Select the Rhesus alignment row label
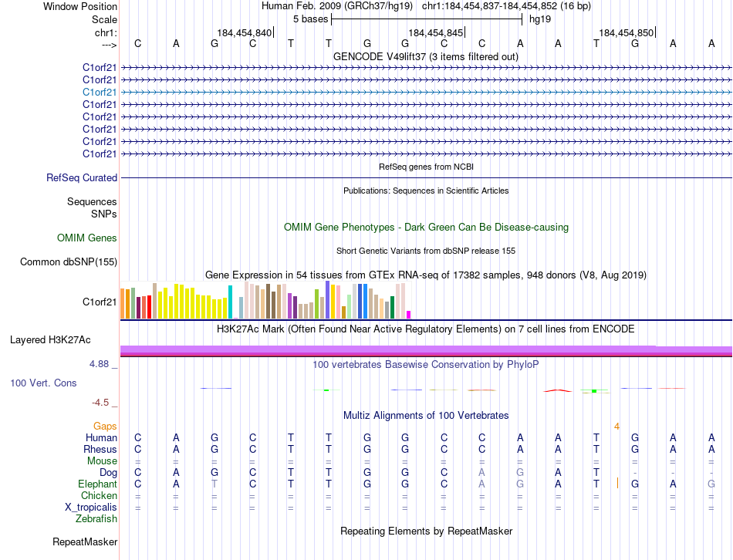The height and width of the screenshot is (560, 733). [x=100, y=449]
